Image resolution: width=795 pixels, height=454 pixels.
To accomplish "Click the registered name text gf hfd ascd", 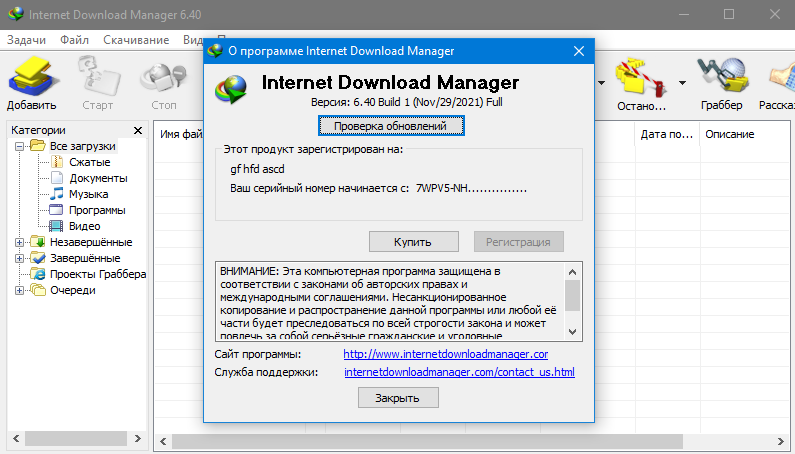I will (x=257, y=169).
